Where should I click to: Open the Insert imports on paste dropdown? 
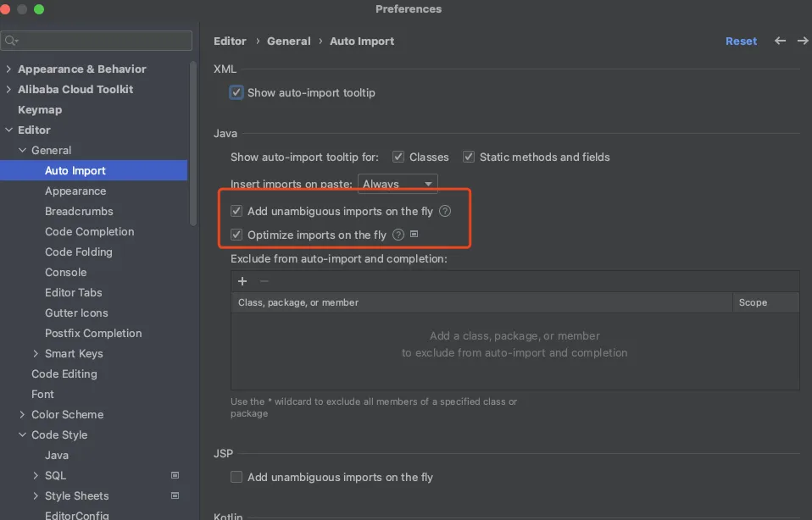pyautogui.click(x=398, y=184)
